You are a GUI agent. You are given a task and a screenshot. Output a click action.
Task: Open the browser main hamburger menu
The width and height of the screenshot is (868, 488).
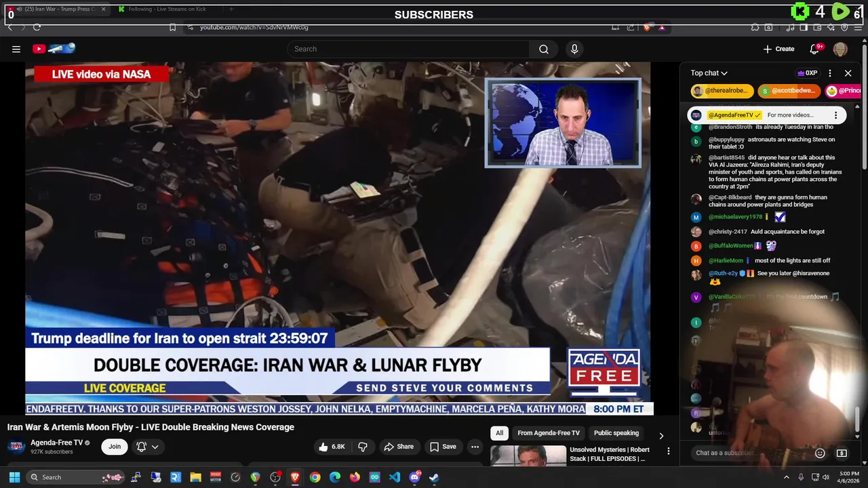coord(858,27)
